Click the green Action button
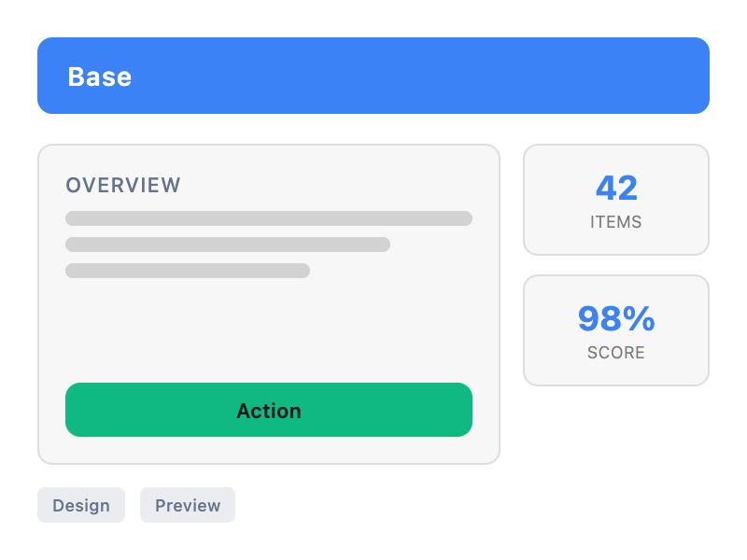This screenshot has height=560, width=747. pos(269,410)
